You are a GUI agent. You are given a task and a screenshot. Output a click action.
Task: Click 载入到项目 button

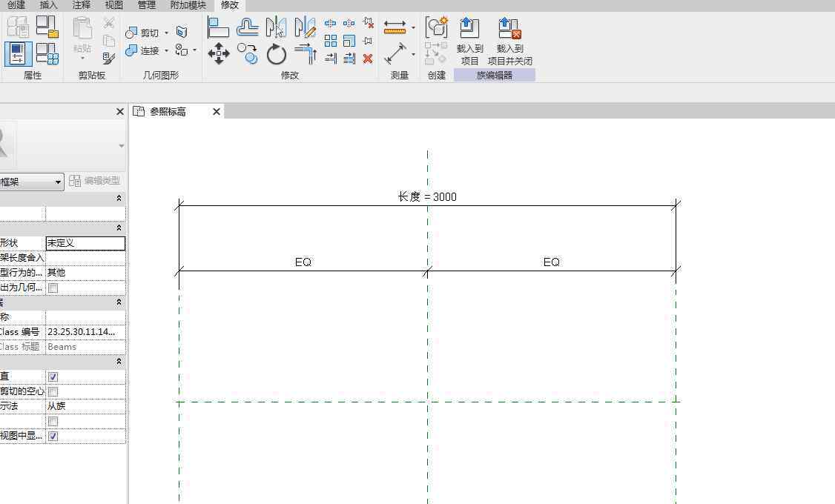469,41
